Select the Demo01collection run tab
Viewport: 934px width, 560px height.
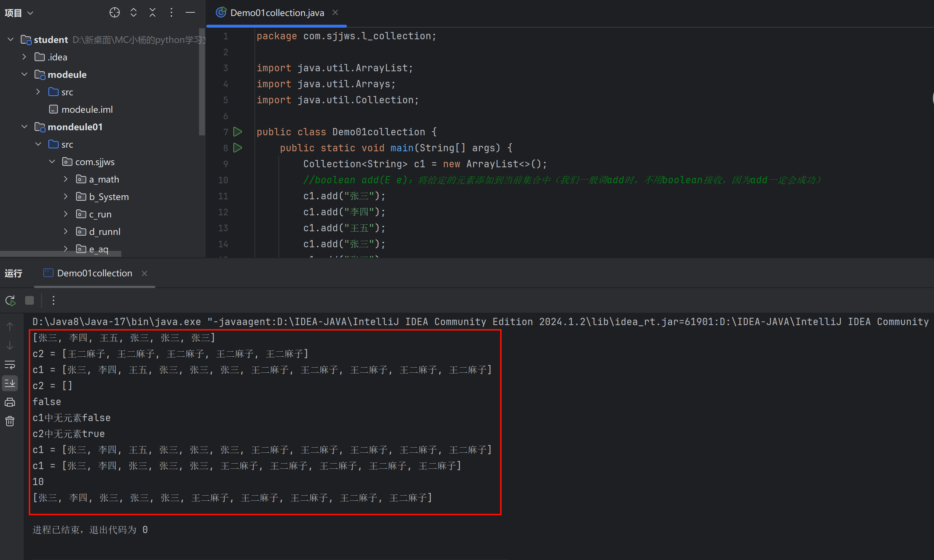[94, 273]
